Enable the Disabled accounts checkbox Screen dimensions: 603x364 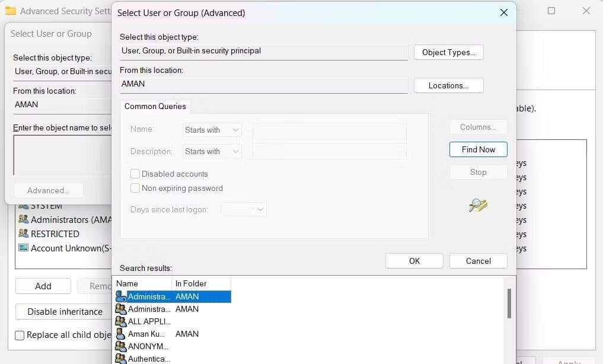click(135, 174)
